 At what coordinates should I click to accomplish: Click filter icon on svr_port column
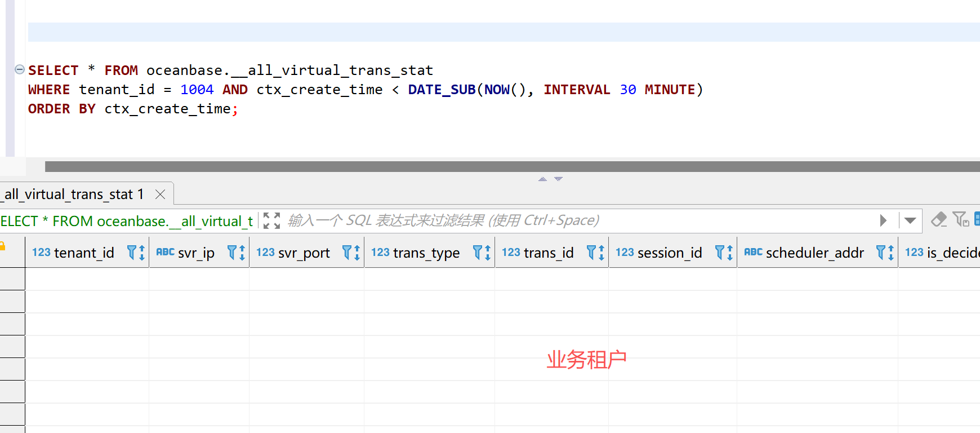click(x=351, y=253)
